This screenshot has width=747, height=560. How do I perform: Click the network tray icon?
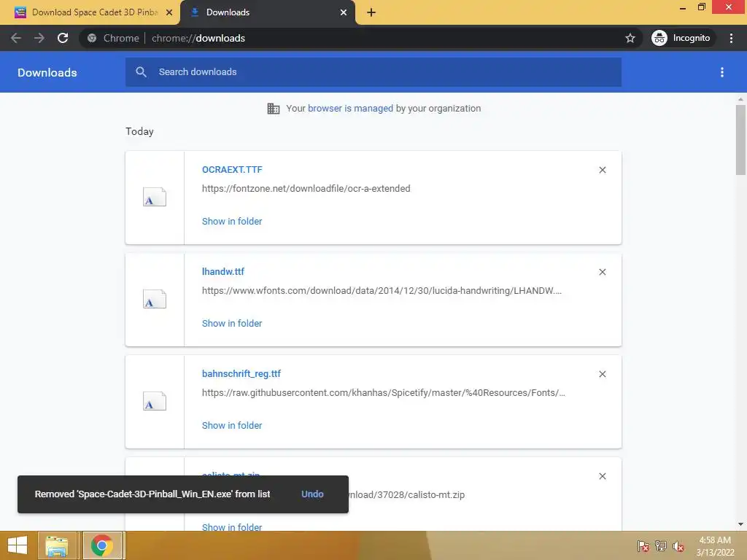coord(661,546)
